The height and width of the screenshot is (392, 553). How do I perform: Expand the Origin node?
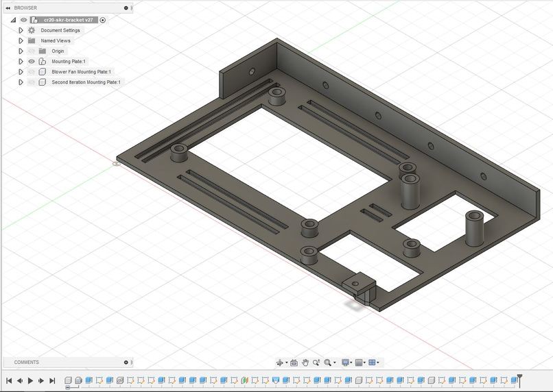click(21, 51)
